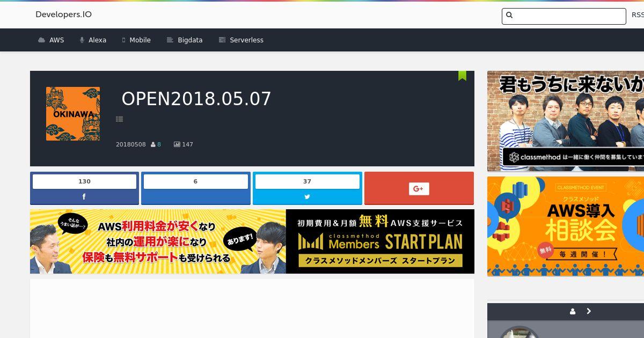This screenshot has width=644, height=338.
Task: Click the 20180508 date text
Action: click(x=131, y=144)
